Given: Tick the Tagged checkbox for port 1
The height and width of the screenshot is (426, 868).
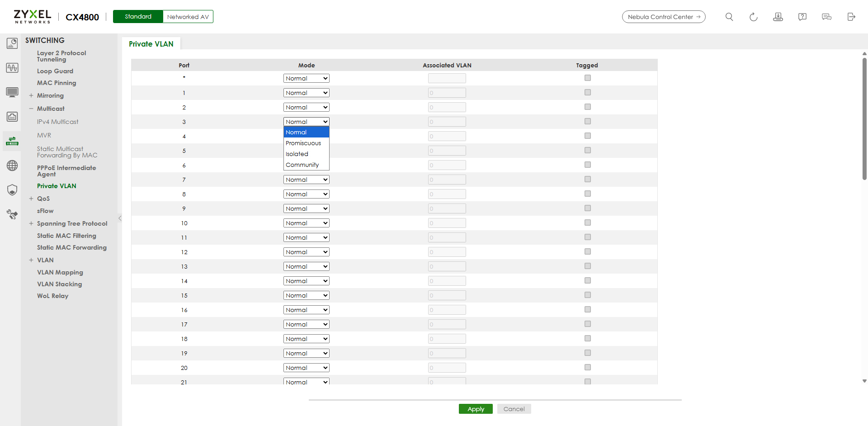Looking at the screenshot, I should [x=587, y=92].
